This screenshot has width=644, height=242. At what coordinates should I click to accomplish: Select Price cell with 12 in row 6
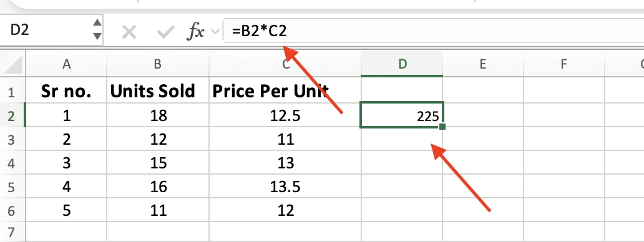pyautogui.click(x=285, y=210)
